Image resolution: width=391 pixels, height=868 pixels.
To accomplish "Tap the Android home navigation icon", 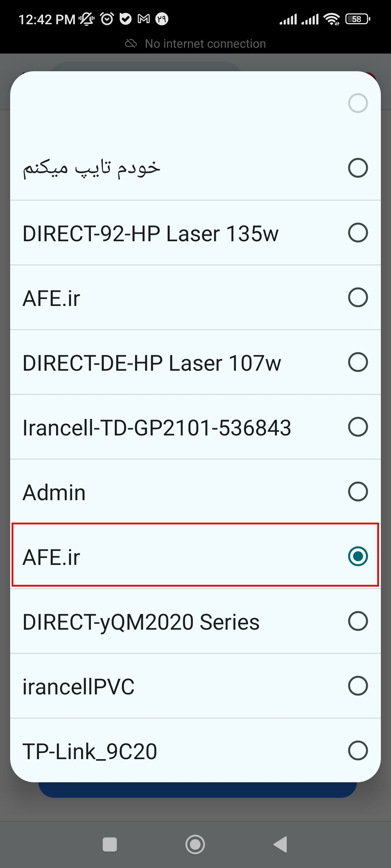I will tap(195, 844).
